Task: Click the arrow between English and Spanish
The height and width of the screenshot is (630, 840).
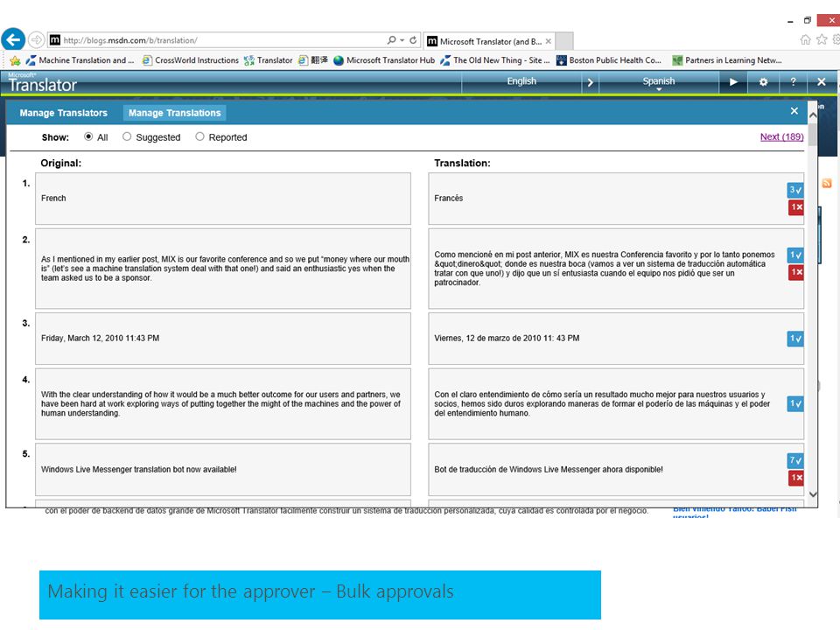Action: point(590,82)
